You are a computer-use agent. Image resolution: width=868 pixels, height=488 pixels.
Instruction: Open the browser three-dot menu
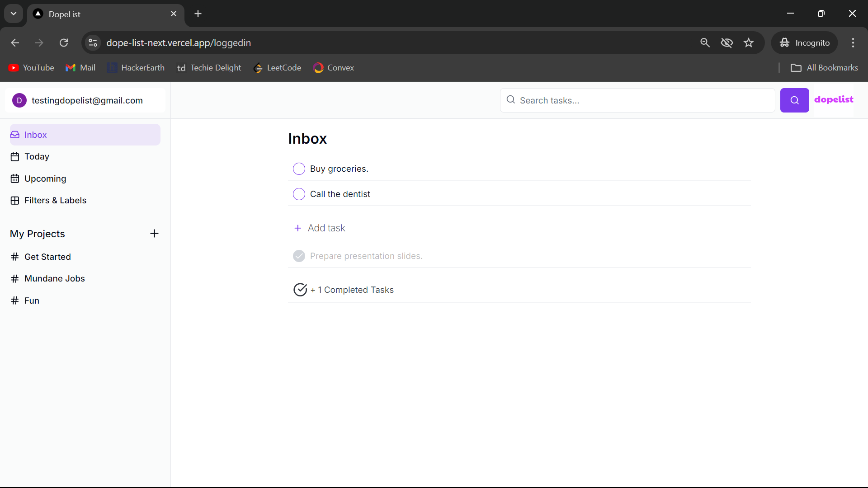click(x=853, y=43)
